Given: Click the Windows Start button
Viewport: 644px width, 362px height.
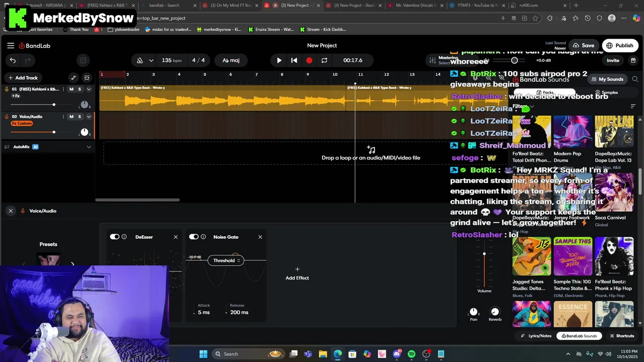Looking at the screenshot, I should pos(203,354).
